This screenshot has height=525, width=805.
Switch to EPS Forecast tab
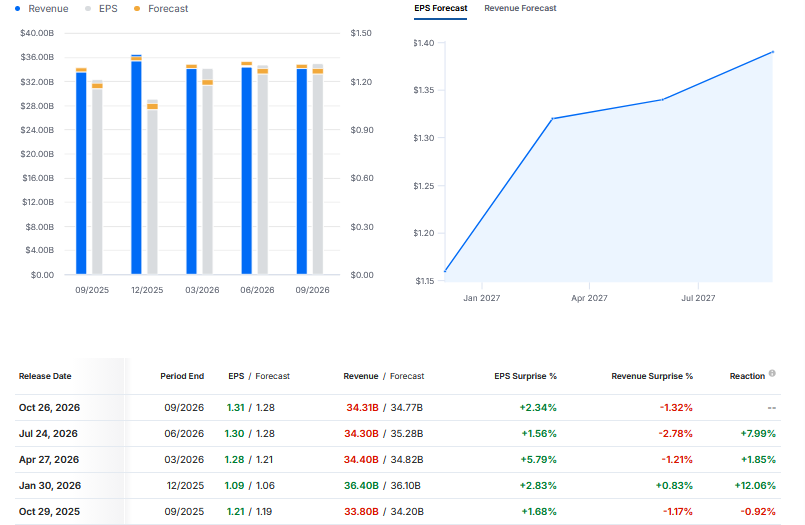point(440,8)
